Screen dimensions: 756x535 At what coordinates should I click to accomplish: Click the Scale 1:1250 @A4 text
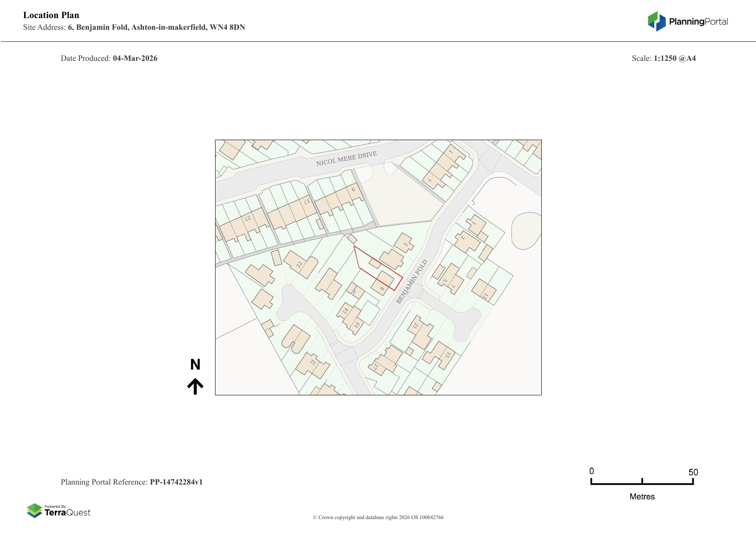tap(663, 58)
